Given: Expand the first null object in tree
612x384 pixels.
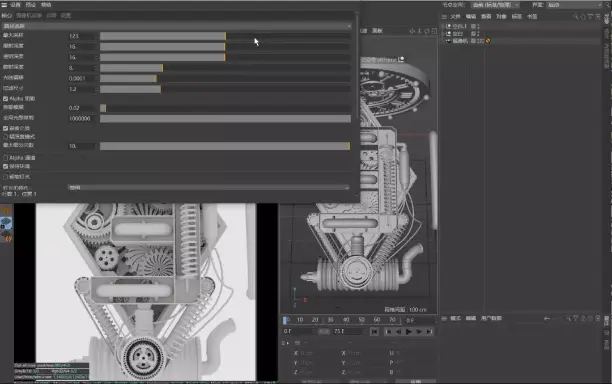Looking at the screenshot, I should [443, 26].
